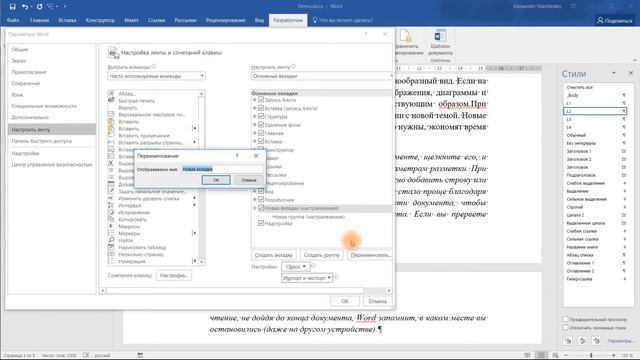The image size is (640, 360).
Task: Close the «Переименование» dialog with X
Action: (256, 156)
